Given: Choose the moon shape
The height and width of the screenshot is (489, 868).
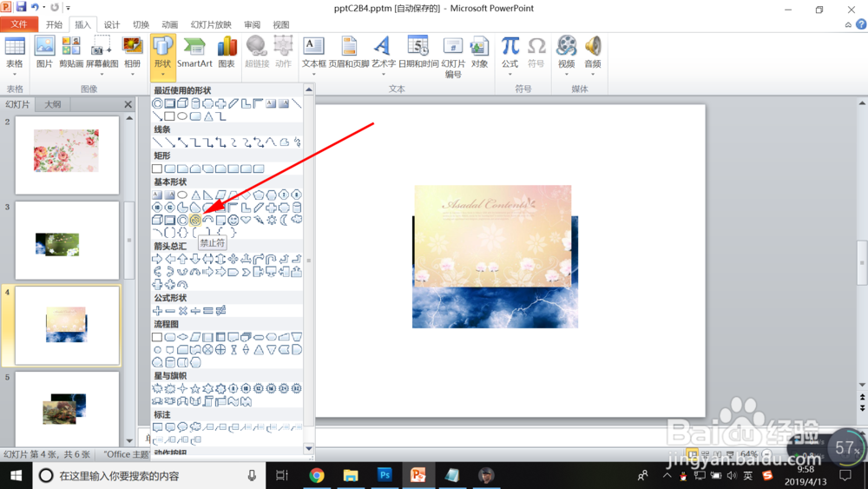Looking at the screenshot, I should [284, 220].
